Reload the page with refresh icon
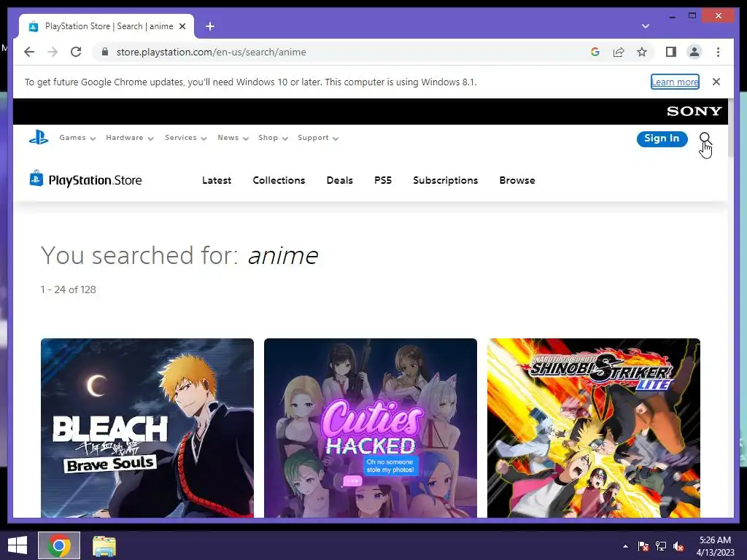 point(76,52)
